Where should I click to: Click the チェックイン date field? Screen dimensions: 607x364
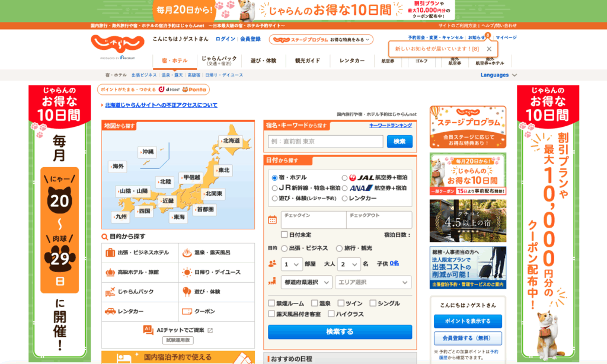(x=314, y=220)
